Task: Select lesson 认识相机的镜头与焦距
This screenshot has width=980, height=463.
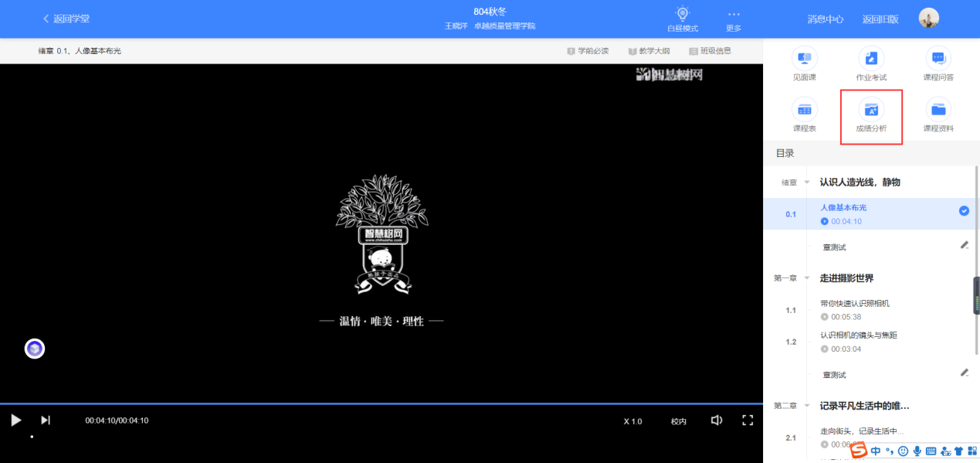Action: 859,335
